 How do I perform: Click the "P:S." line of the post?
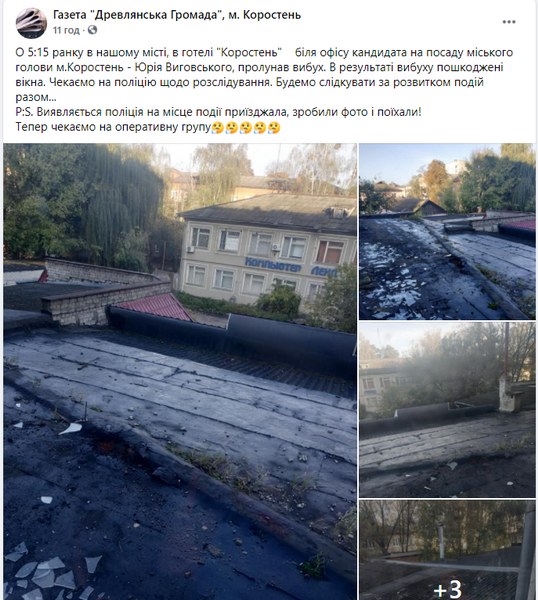point(218,112)
